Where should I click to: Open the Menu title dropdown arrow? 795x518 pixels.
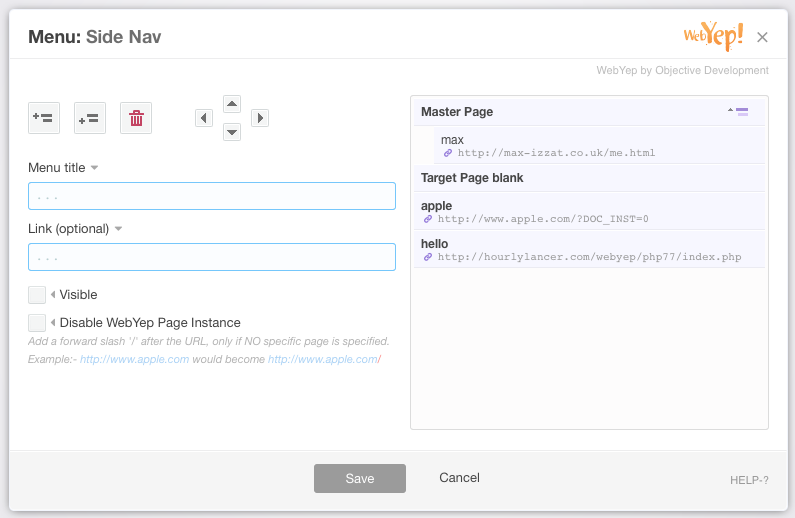[x=94, y=168]
